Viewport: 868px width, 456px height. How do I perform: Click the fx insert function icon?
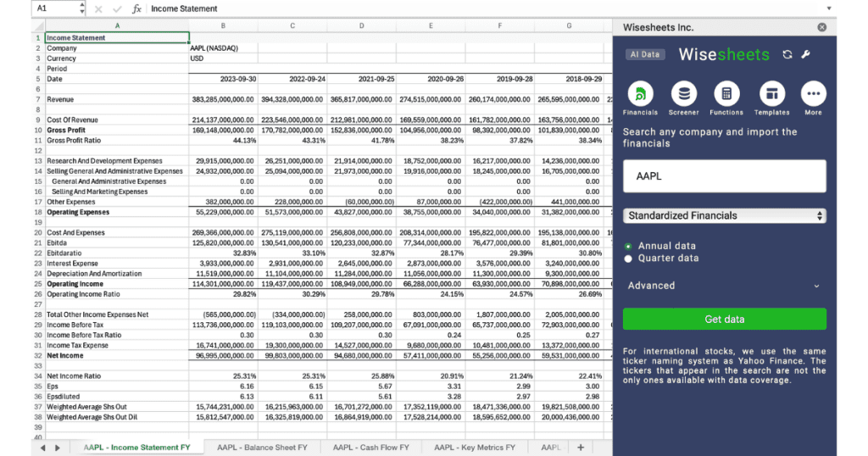pos(136,8)
